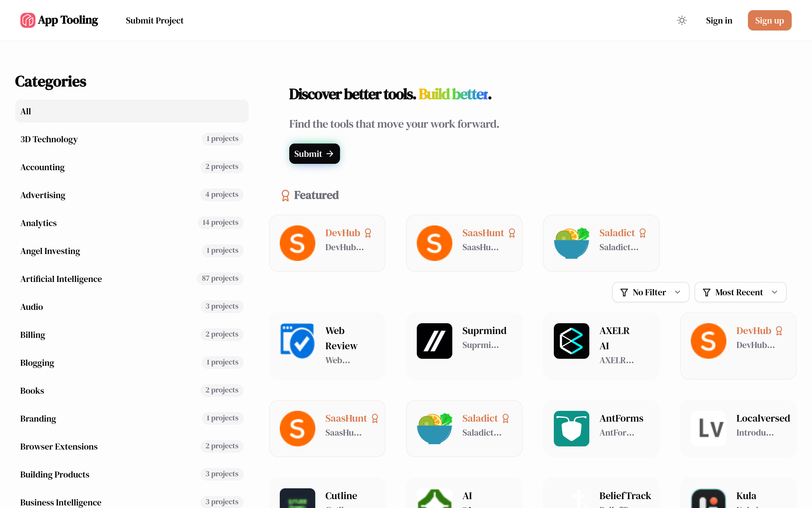Open the Suprmind project title

tap(484, 331)
